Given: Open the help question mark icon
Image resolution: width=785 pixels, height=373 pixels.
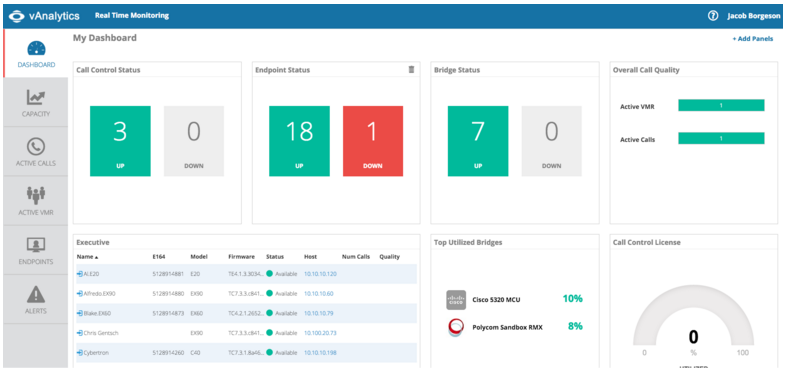Looking at the screenshot, I should coord(712,16).
